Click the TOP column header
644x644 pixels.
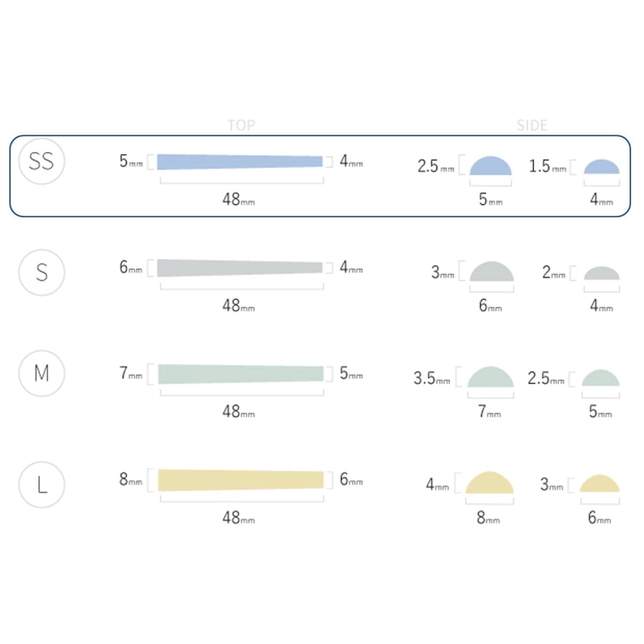tap(241, 125)
